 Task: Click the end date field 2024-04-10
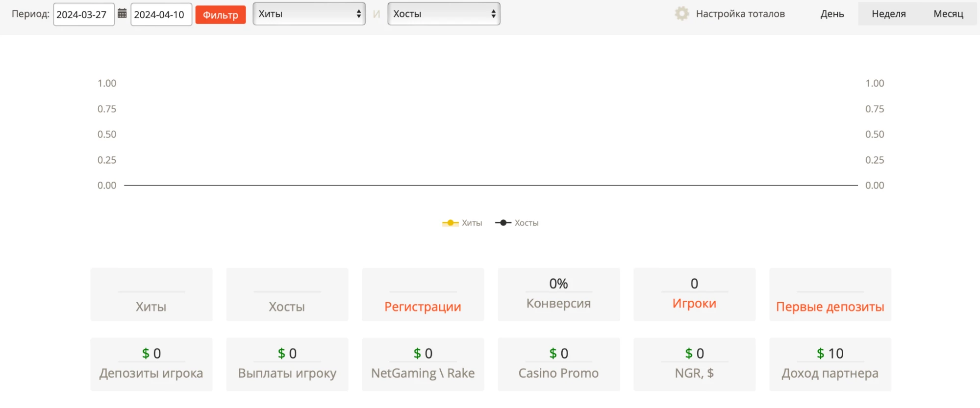pyautogui.click(x=161, y=15)
